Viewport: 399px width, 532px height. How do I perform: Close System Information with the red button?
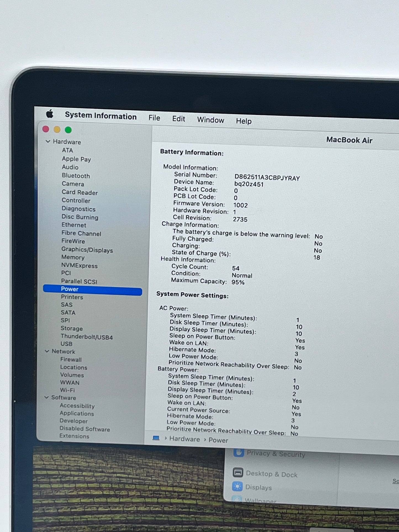click(x=46, y=129)
